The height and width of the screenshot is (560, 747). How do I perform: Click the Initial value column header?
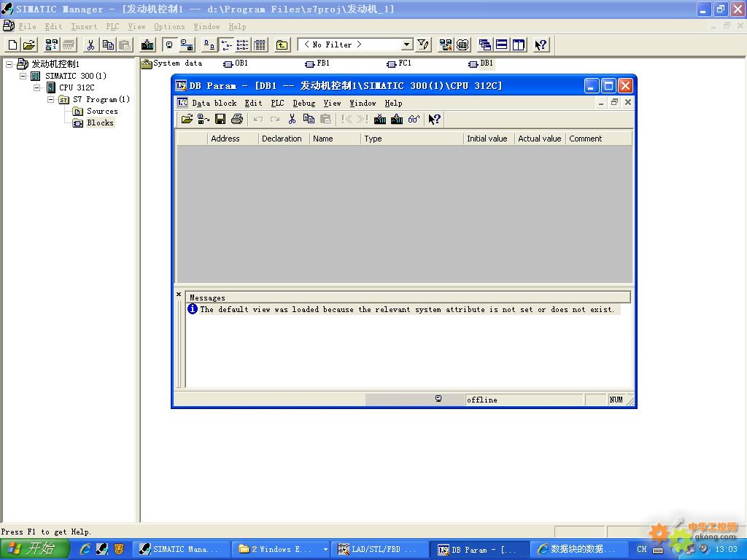[489, 139]
